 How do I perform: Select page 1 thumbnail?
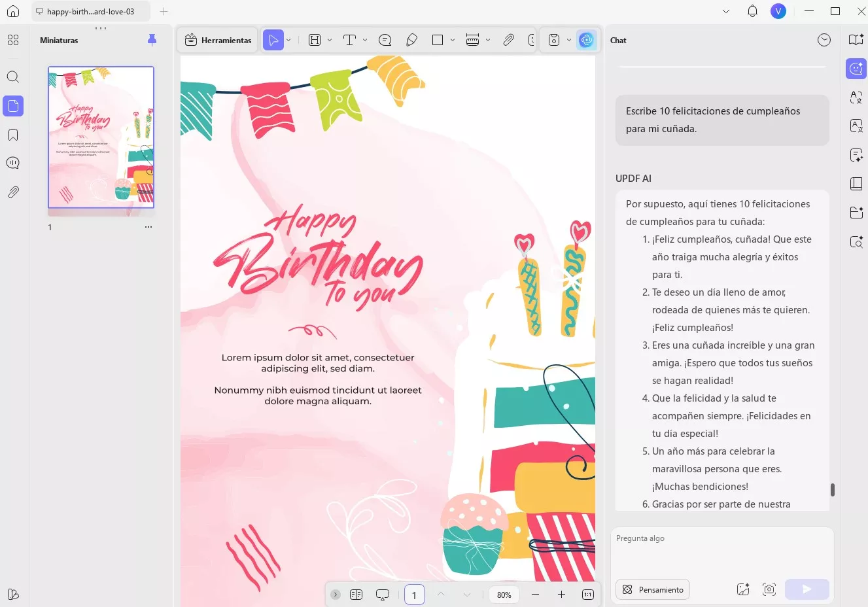click(101, 137)
